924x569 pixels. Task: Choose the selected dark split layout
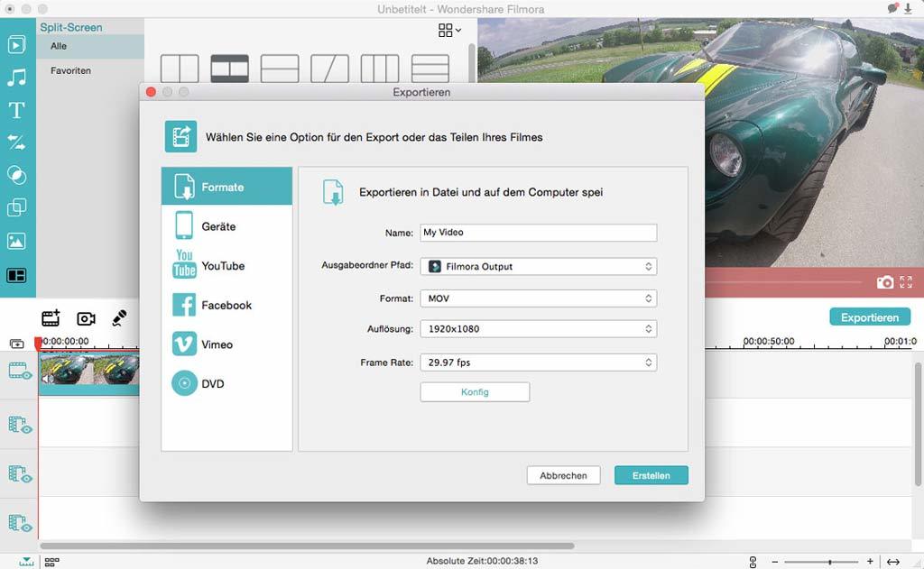pyautogui.click(x=230, y=69)
